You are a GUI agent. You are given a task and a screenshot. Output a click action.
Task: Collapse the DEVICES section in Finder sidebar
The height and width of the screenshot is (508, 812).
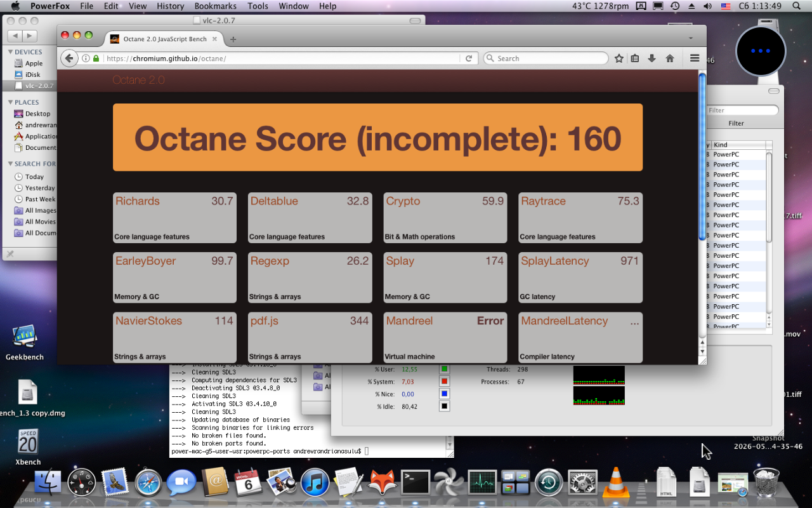(11, 52)
